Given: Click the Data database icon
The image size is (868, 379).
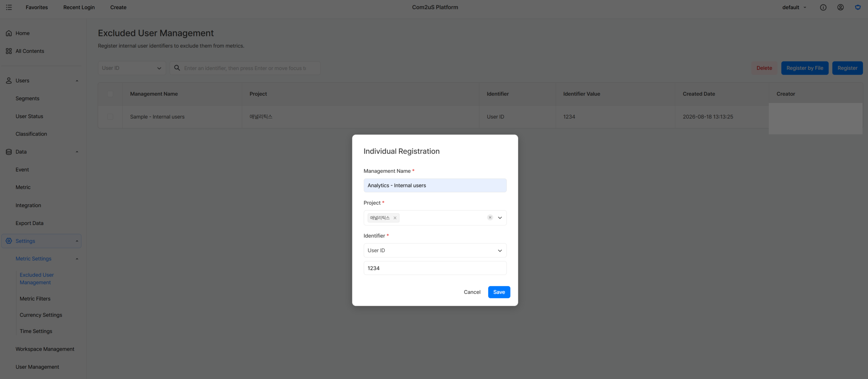Looking at the screenshot, I should [9, 152].
